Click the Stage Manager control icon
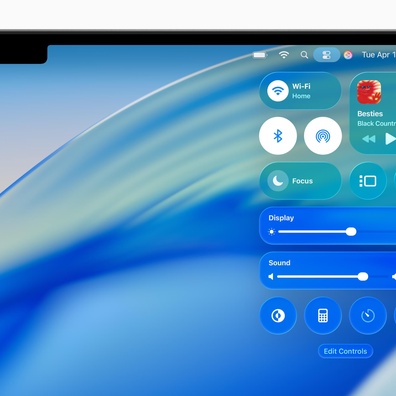 pyautogui.click(x=368, y=181)
